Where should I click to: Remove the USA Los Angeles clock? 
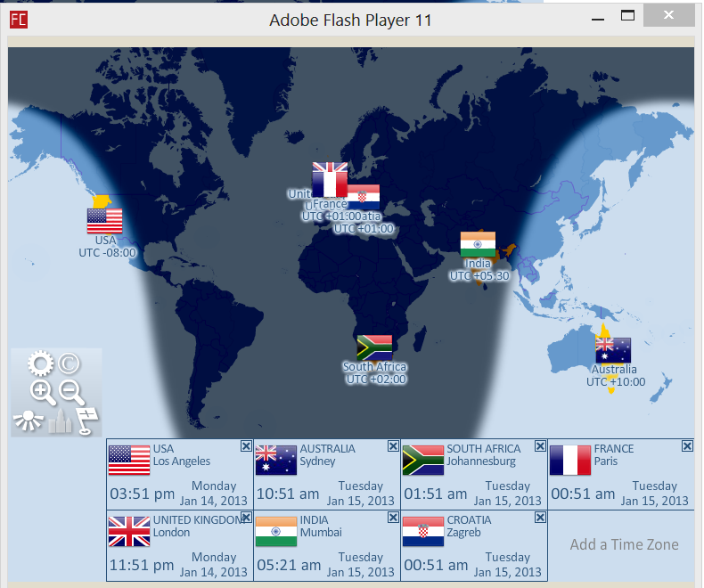click(246, 446)
